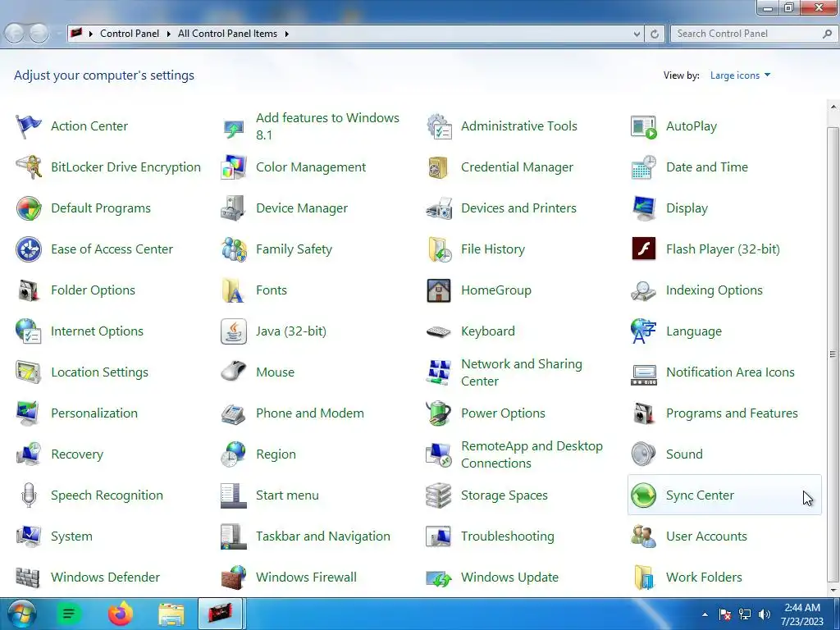Click the All Control Panel Items breadcrumb
This screenshot has width=840, height=630.
tap(228, 34)
